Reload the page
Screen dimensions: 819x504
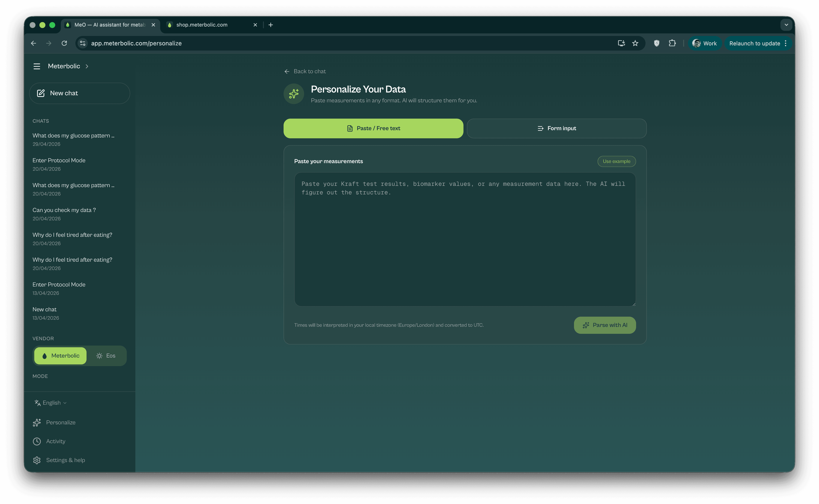pyautogui.click(x=64, y=43)
